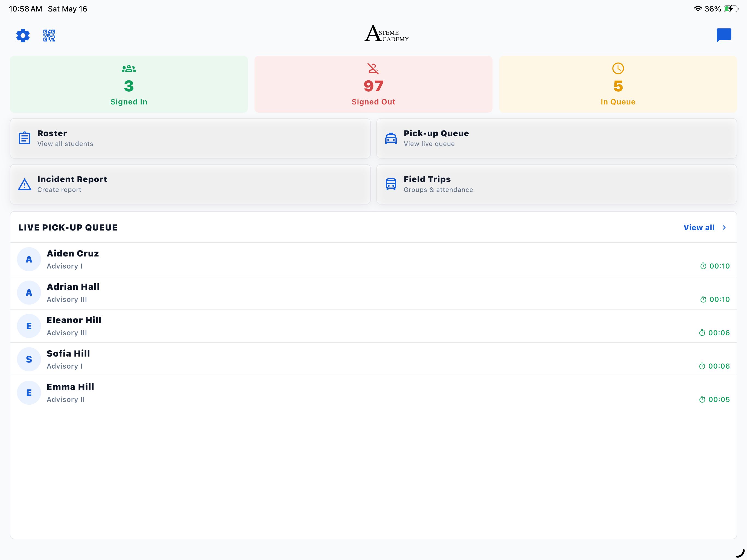Image resolution: width=747 pixels, height=560 pixels.
Task: Click the Field Trips bus icon
Action: [x=391, y=184]
